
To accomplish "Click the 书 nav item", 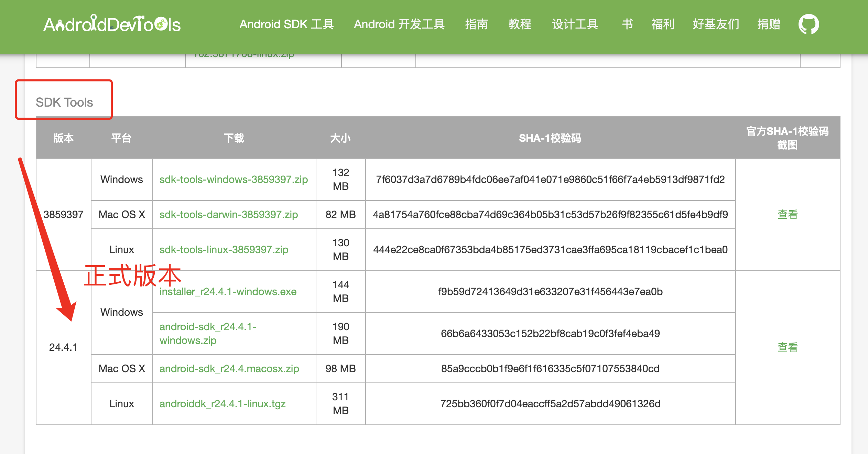I will point(627,24).
